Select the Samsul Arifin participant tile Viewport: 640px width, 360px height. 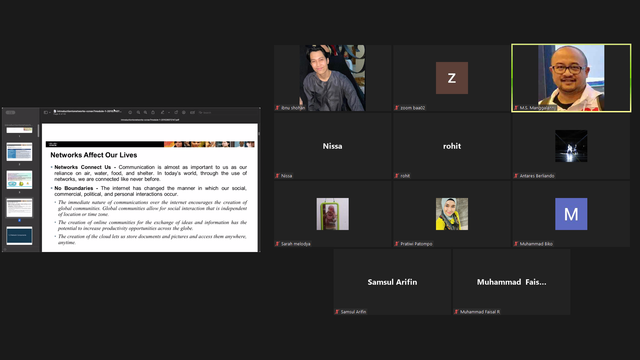(x=392, y=282)
